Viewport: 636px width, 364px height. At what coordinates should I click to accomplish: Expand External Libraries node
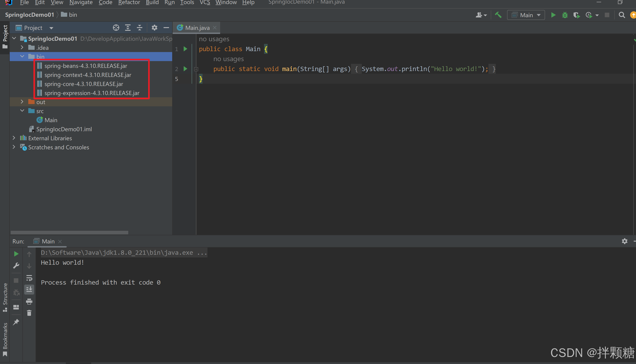[14, 138]
